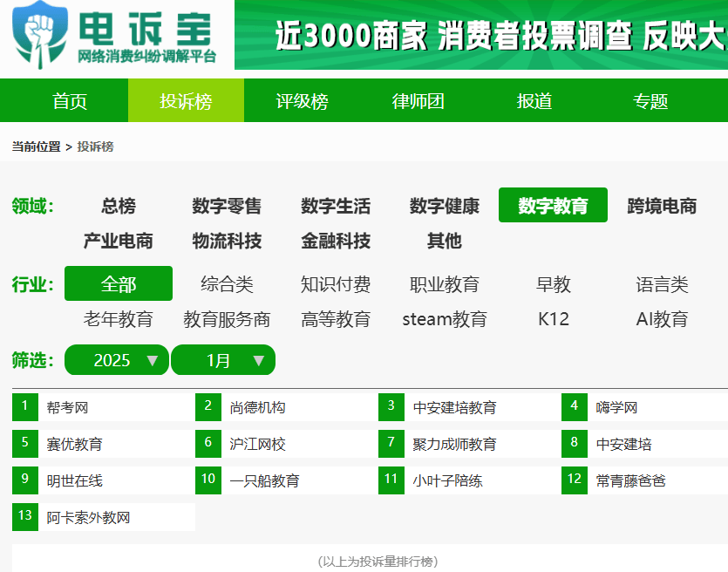Open the 阿卡索外教网 ranking entry
728x572 pixels.
pos(88,517)
